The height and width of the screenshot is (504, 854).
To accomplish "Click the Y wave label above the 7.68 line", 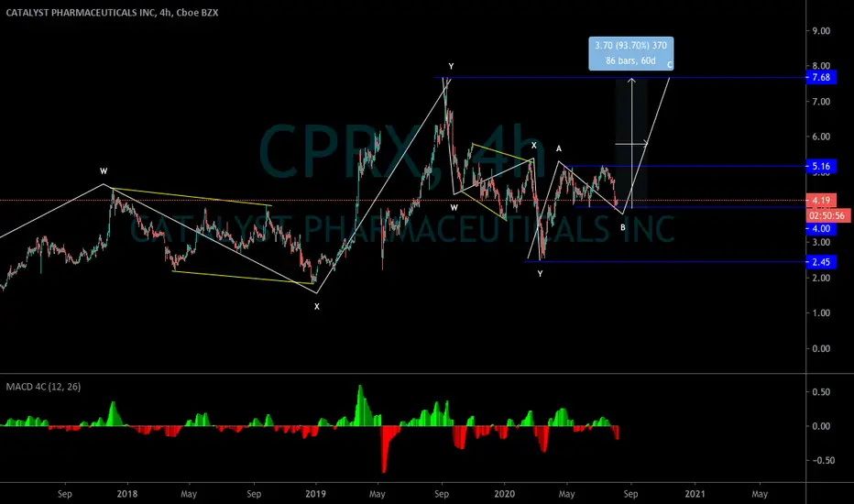I will tap(451, 67).
